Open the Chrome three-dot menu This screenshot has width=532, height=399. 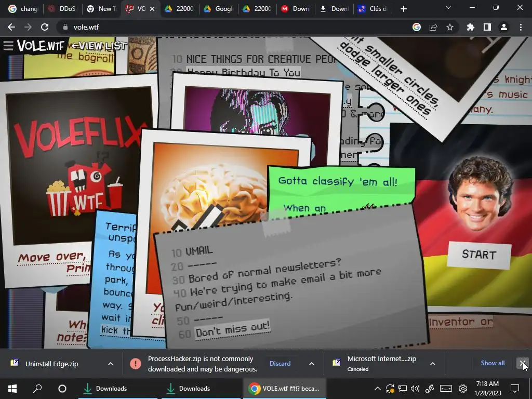point(521,27)
